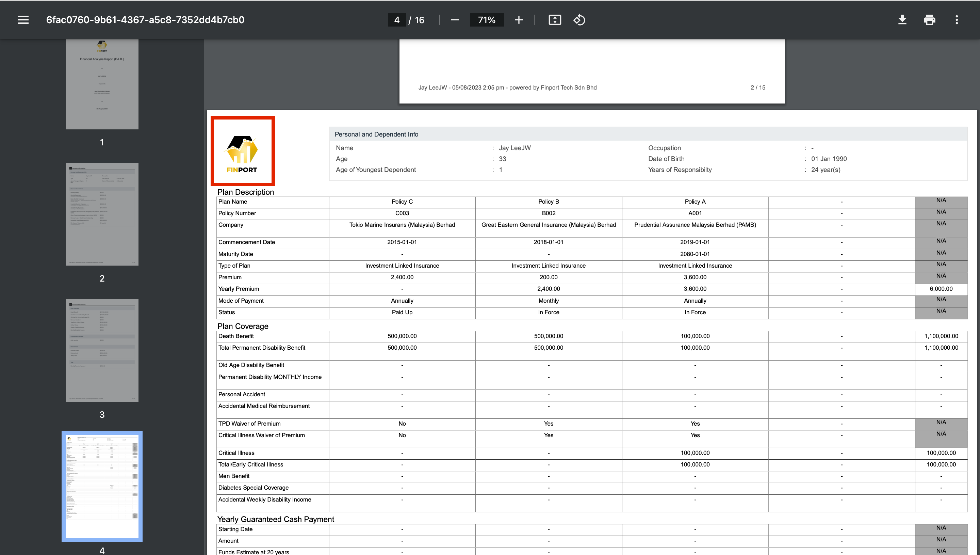Select the highlighted page 4 thumbnail
Image resolution: width=980 pixels, height=555 pixels.
point(102,486)
